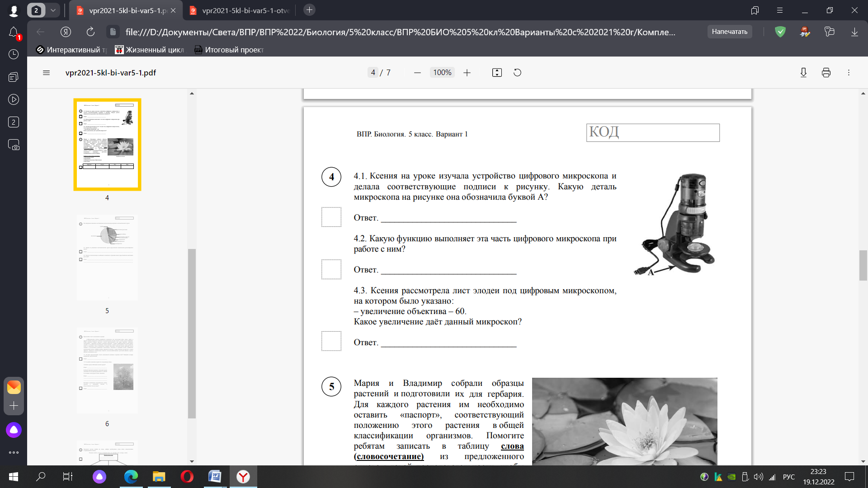The height and width of the screenshot is (488, 868).
Task: Click the 100% zoom level field
Action: [x=442, y=73]
